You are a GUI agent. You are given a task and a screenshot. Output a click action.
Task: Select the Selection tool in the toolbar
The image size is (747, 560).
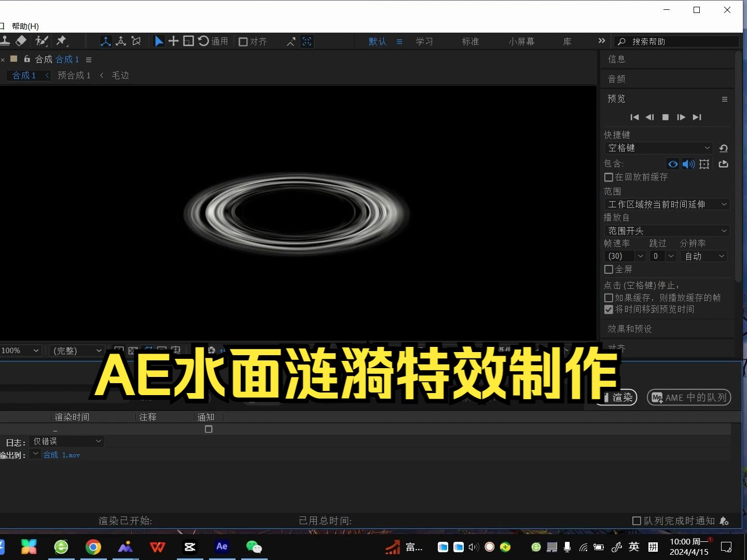(159, 41)
